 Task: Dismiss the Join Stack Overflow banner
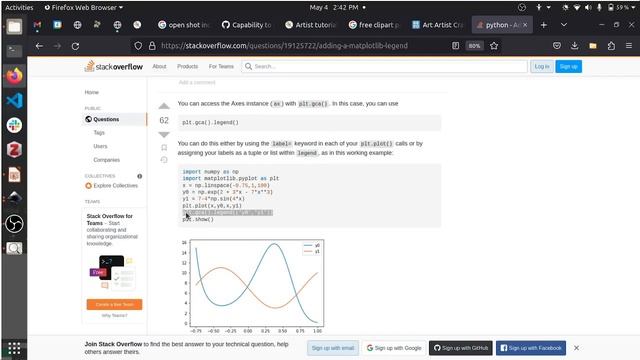[x=576, y=348]
